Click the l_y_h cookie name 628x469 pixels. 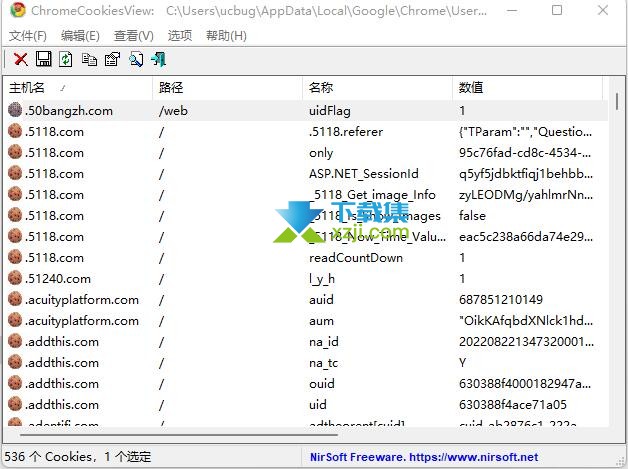coord(322,278)
